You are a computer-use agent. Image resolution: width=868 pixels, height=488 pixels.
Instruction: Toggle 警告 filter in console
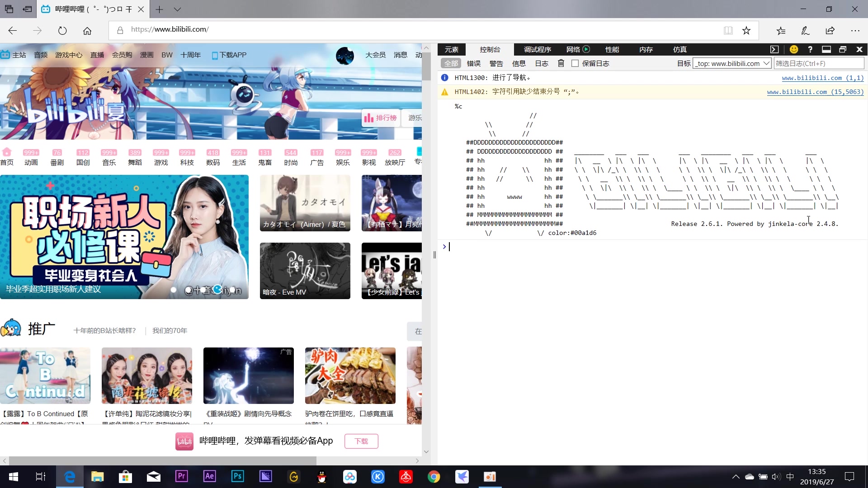[496, 63]
